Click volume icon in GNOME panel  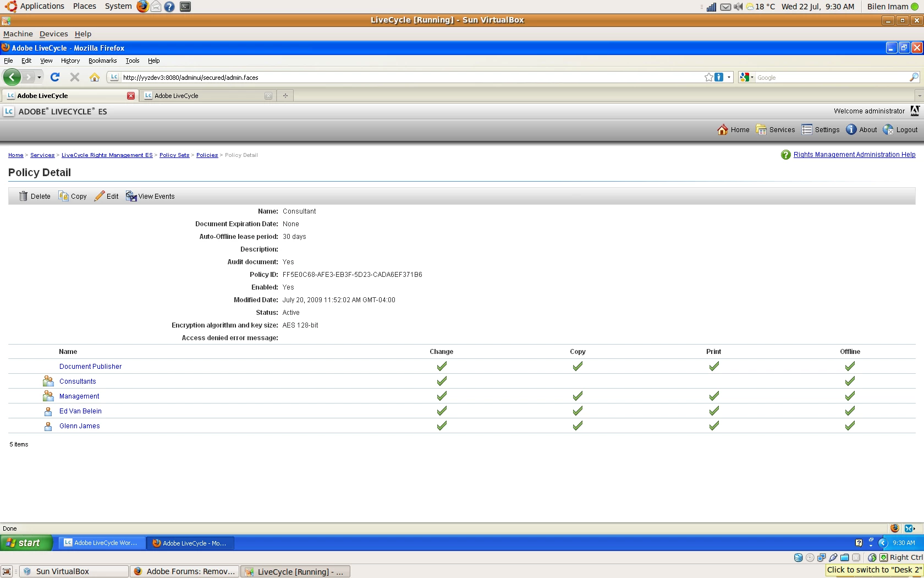coord(738,7)
